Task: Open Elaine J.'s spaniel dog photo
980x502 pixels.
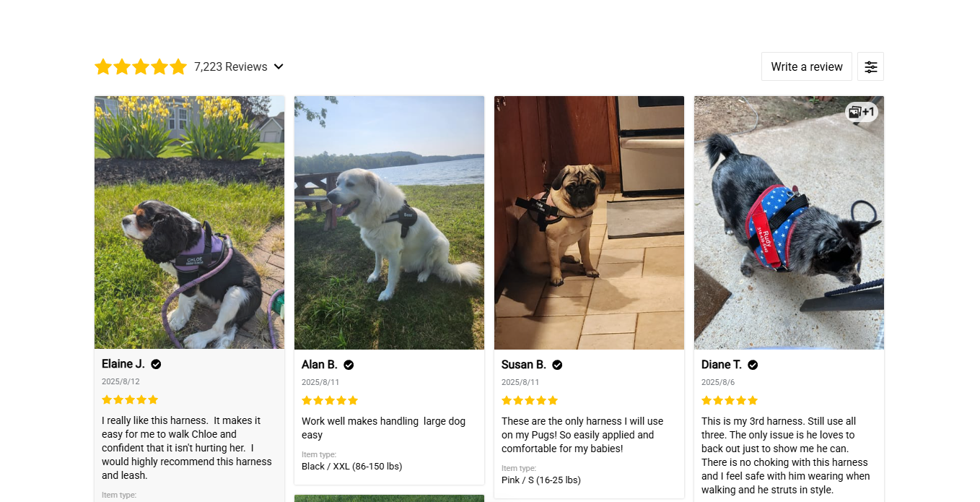Action: pyautogui.click(x=189, y=222)
